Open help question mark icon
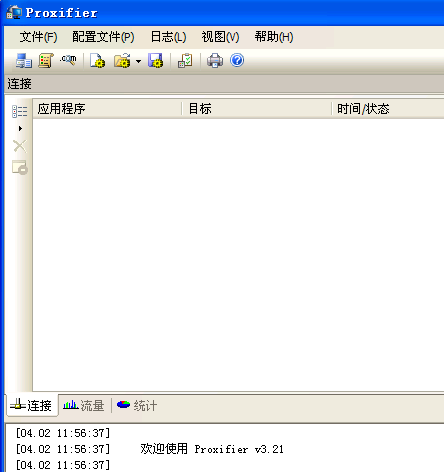 237,60
